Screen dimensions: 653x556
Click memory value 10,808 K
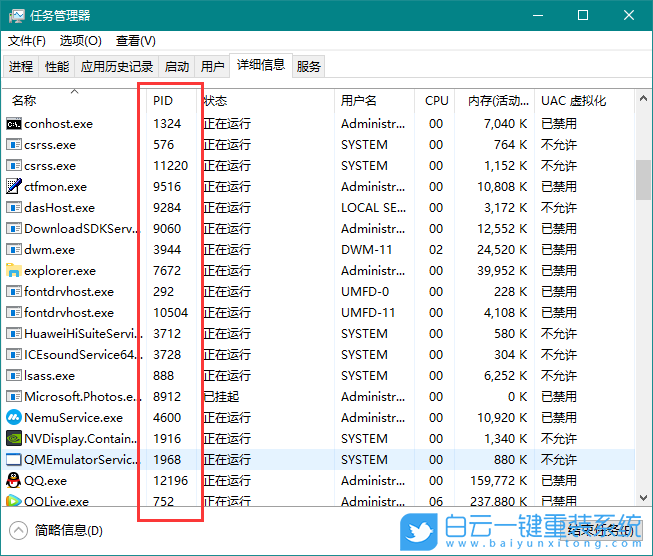click(502, 187)
